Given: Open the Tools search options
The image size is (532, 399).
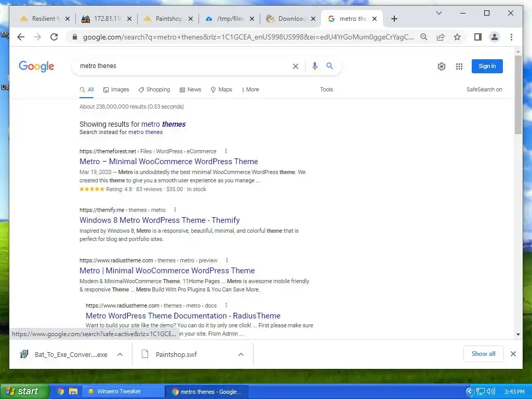Looking at the screenshot, I should coord(326,89).
